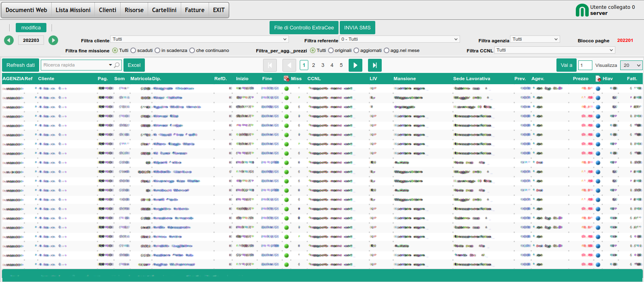Expand the Ricerca rapida dropdown arrow

pos(111,65)
